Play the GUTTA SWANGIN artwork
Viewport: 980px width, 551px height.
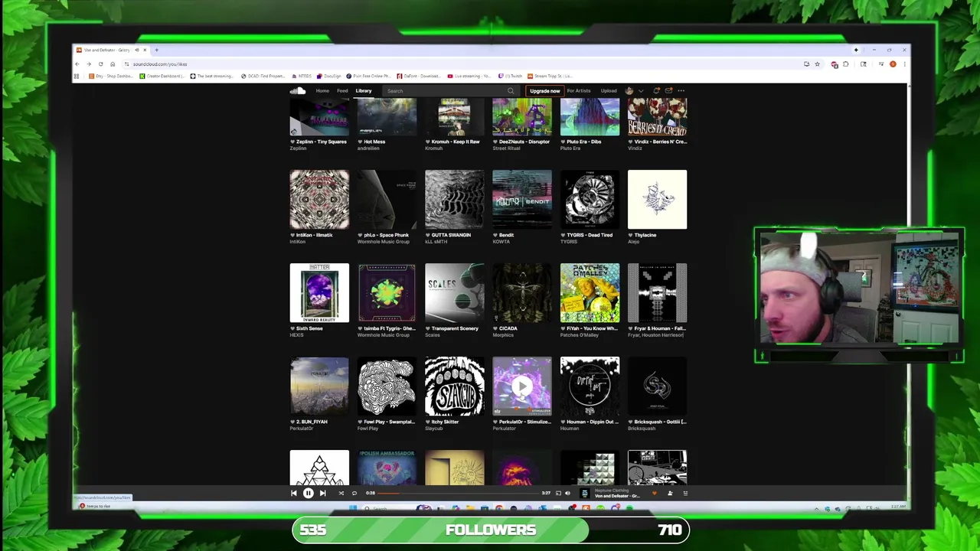[x=455, y=199]
